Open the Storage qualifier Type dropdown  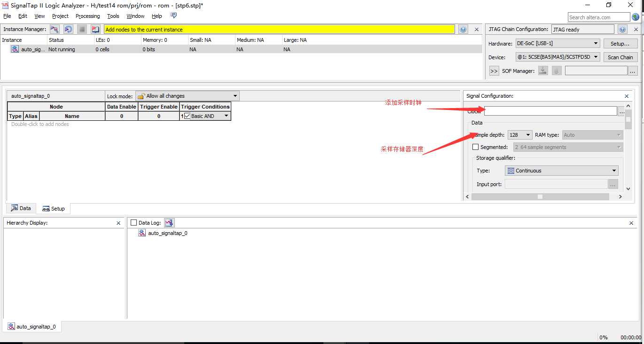point(562,171)
